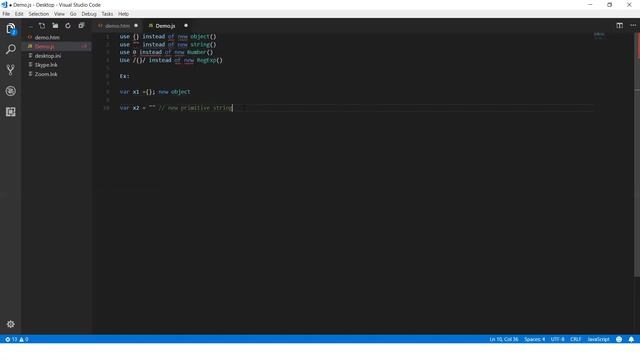Switch to the demo.htm editor tab
Image resolution: width=640 pixels, height=360 pixels.
click(x=117, y=26)
